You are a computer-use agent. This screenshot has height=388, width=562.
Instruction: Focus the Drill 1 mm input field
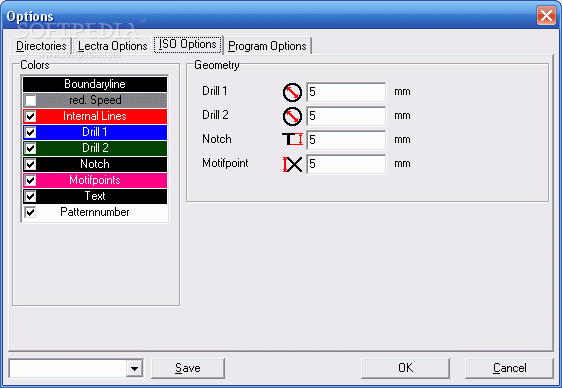(346, 92)
